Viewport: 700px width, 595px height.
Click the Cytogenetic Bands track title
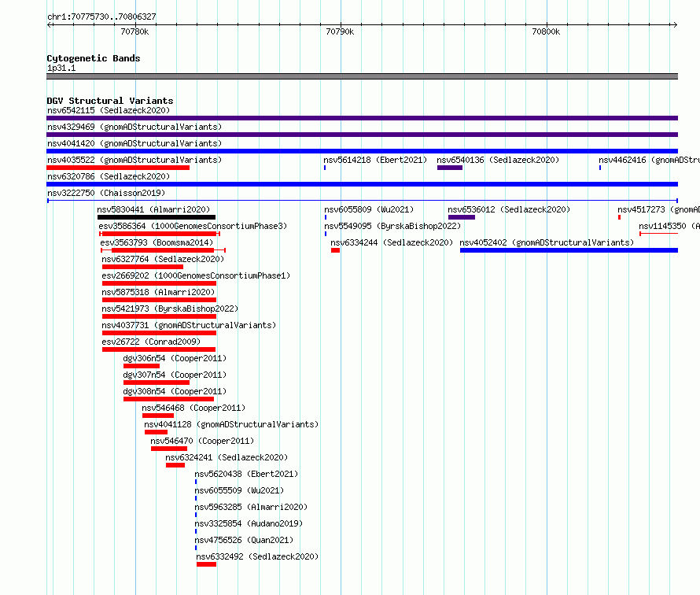94,58
